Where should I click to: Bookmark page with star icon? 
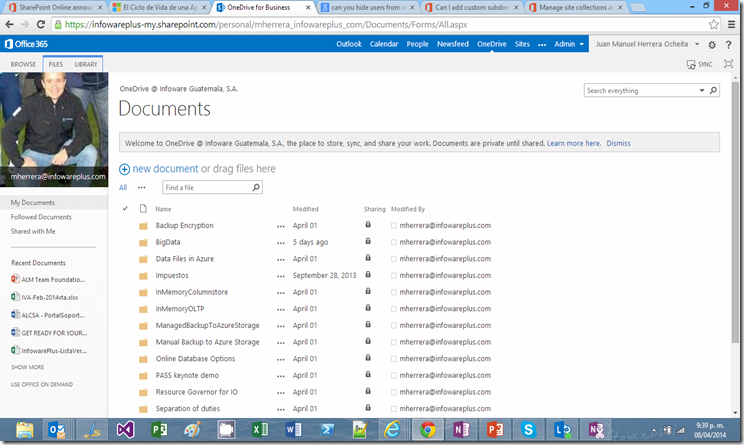pyautogui.click(x=713, y=25)
